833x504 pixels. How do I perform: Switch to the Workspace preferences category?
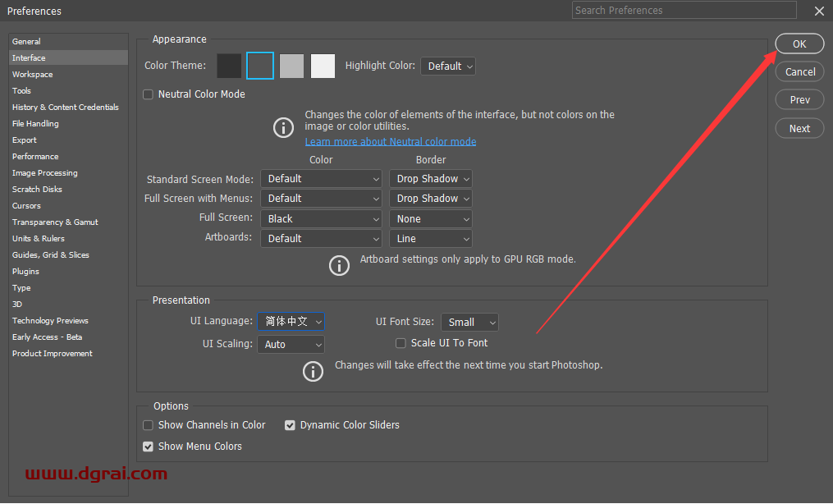click(33, 75)
